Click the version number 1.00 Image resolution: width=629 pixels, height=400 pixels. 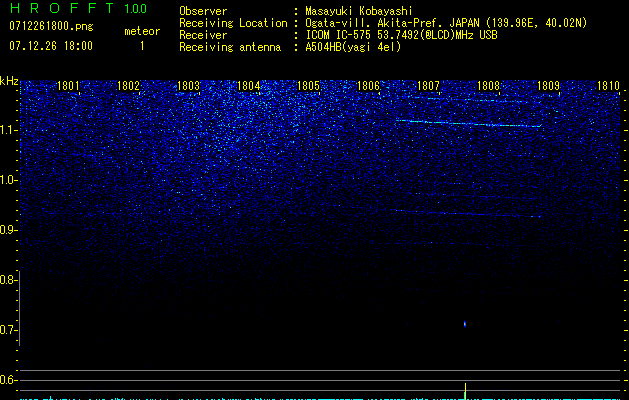point(136,9)
